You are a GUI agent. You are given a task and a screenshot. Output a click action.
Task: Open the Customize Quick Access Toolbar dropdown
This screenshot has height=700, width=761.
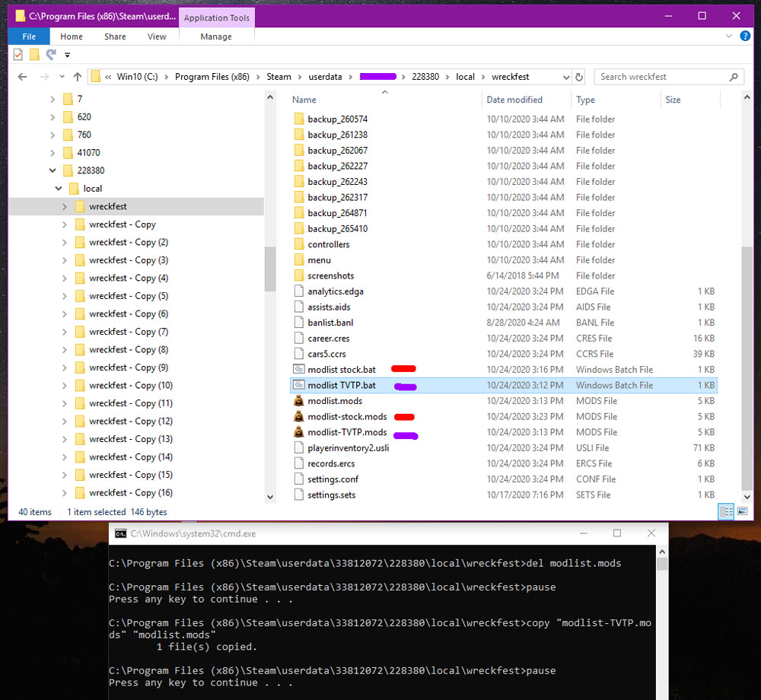tap(68, 56)
